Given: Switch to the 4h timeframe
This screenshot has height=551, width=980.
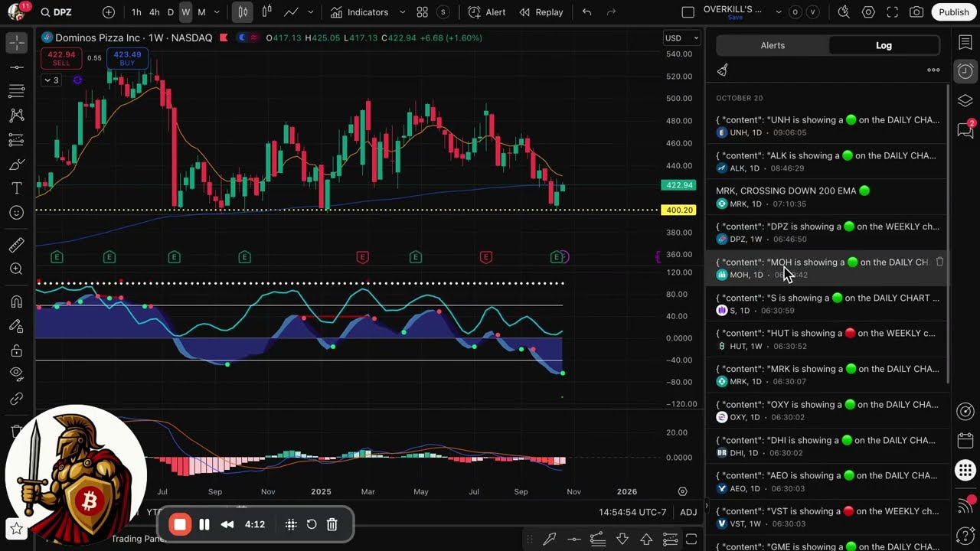Looking at the screenshot, I should (x=154, y=12).
